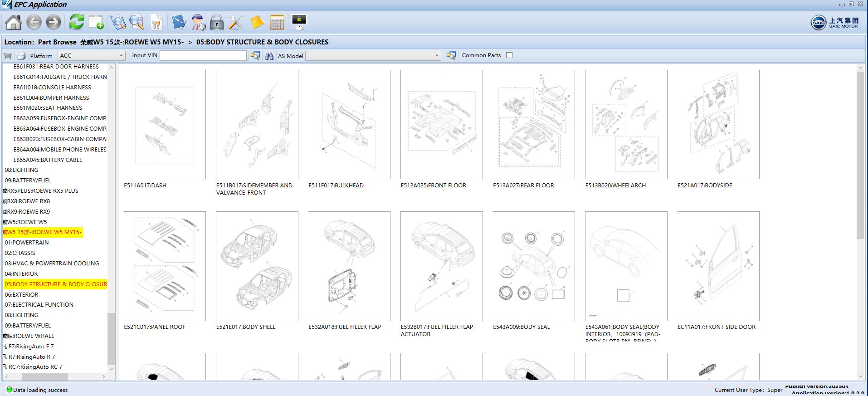This screenshot has width=868, height=396.
Task: Click the yellow note tag icon
Action: click(257, 22)
